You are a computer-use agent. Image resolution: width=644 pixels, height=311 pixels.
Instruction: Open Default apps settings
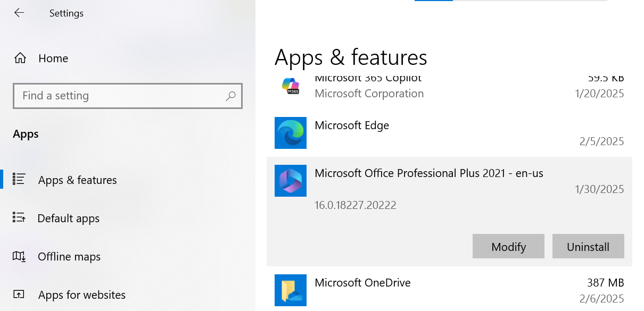(69, 218)
